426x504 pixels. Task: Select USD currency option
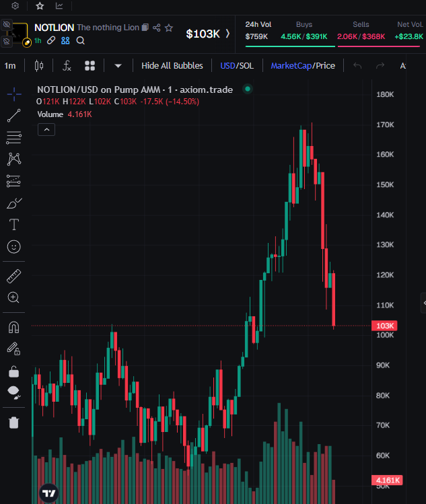pyautogui.click(x=227, y=66)
